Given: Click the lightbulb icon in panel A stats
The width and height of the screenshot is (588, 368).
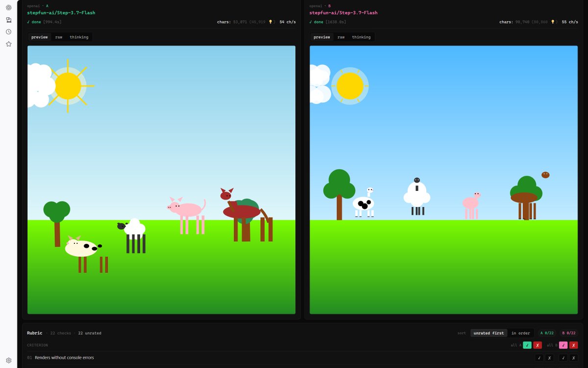Looking at the screenshot, I should coord(270,22).
